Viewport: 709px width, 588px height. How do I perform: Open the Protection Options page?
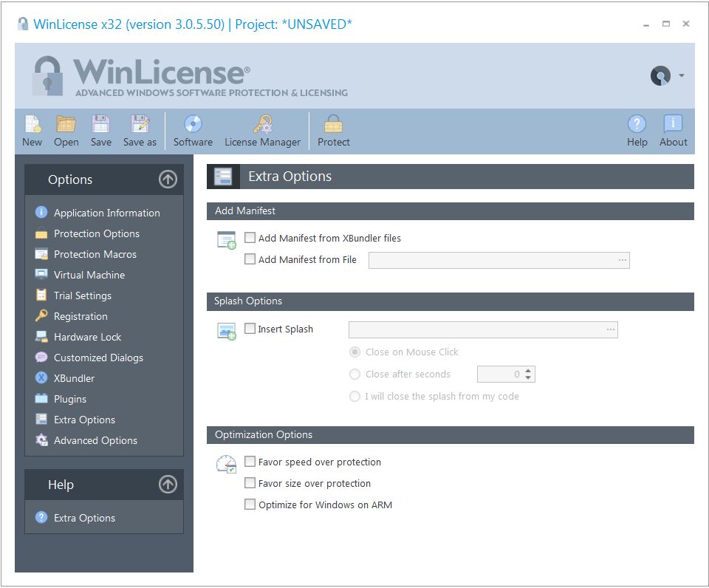click(x=97, y=233)
